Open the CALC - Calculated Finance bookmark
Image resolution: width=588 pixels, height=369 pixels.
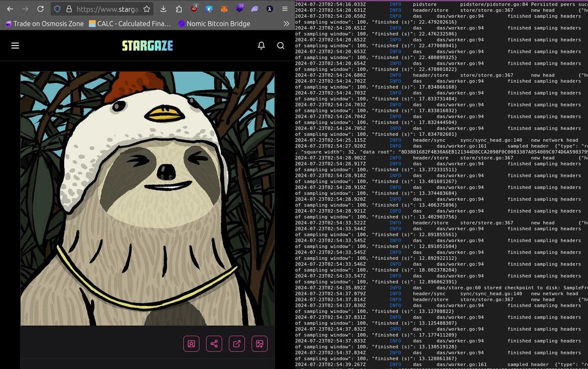(x=131, y=24)
